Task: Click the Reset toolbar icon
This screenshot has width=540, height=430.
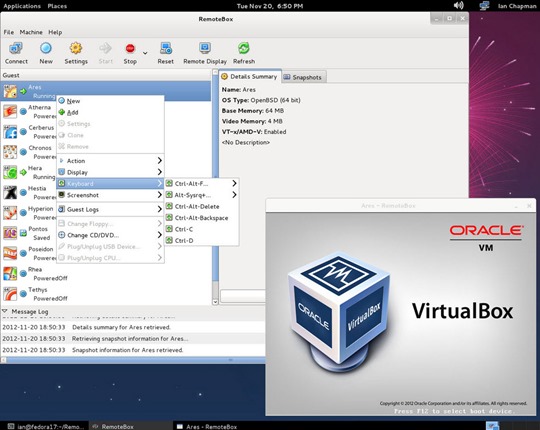Action: (x=166, y=49)
